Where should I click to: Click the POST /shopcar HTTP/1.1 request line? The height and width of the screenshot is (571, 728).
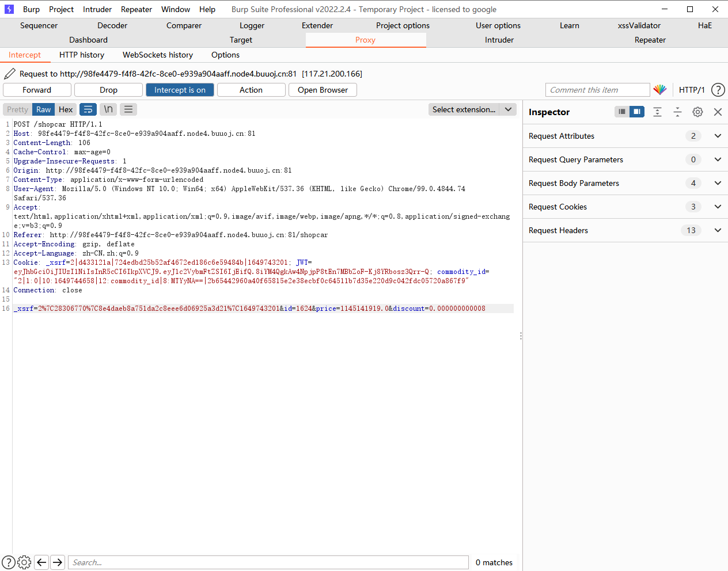58,124
